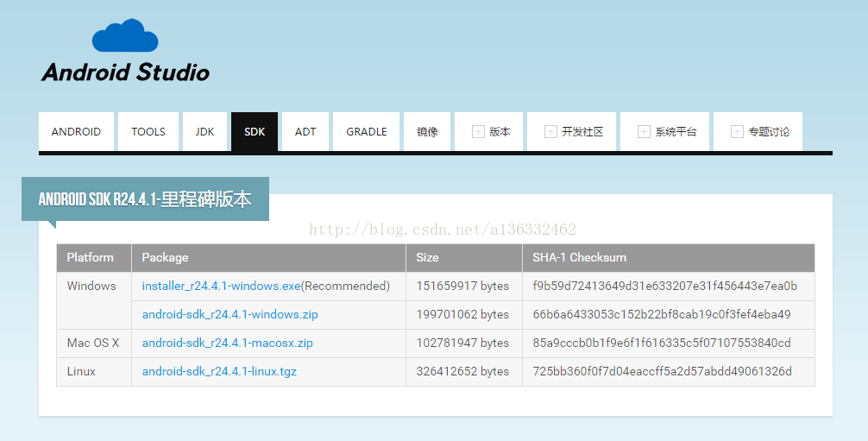This screenshot has height=441, width=868.
Task: Expand the plus icon beside 专题讨论
Action: tap(737, 131)
